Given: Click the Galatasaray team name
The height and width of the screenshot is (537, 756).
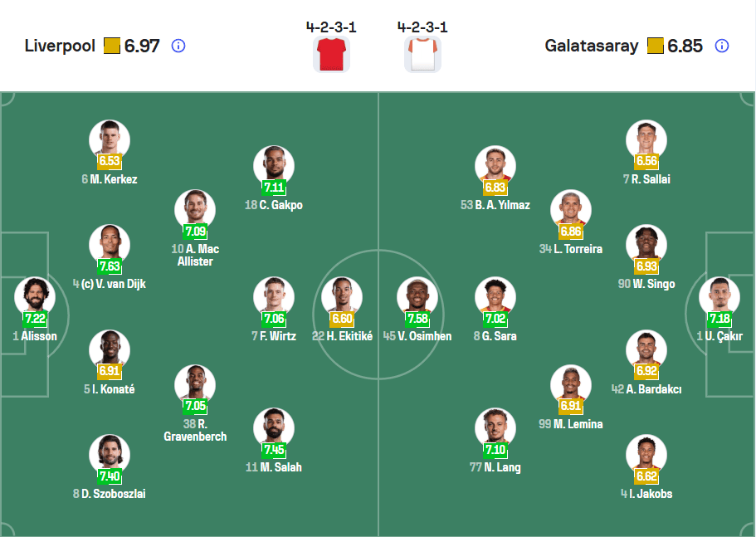Looking at the screenshot, I should click(592, 46).
